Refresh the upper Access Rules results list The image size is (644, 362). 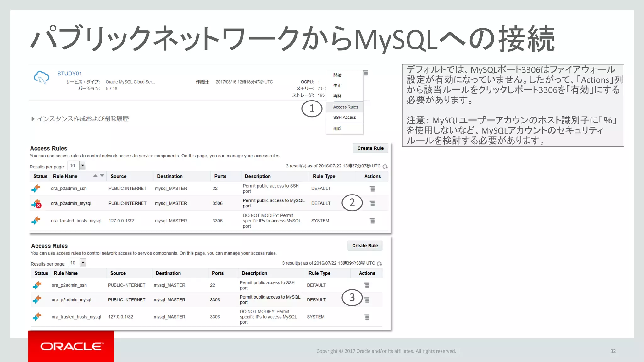[385, 167]
